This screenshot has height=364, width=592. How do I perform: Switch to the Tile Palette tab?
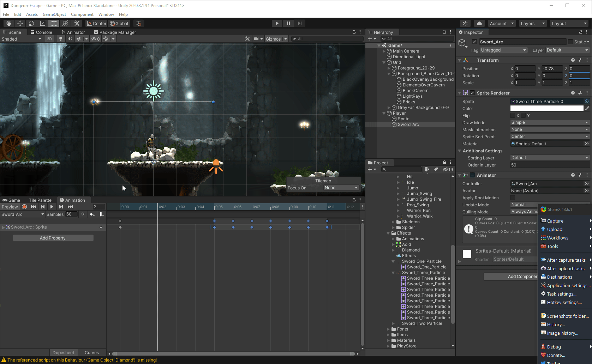pyautogui.click(x=40, y=200)
